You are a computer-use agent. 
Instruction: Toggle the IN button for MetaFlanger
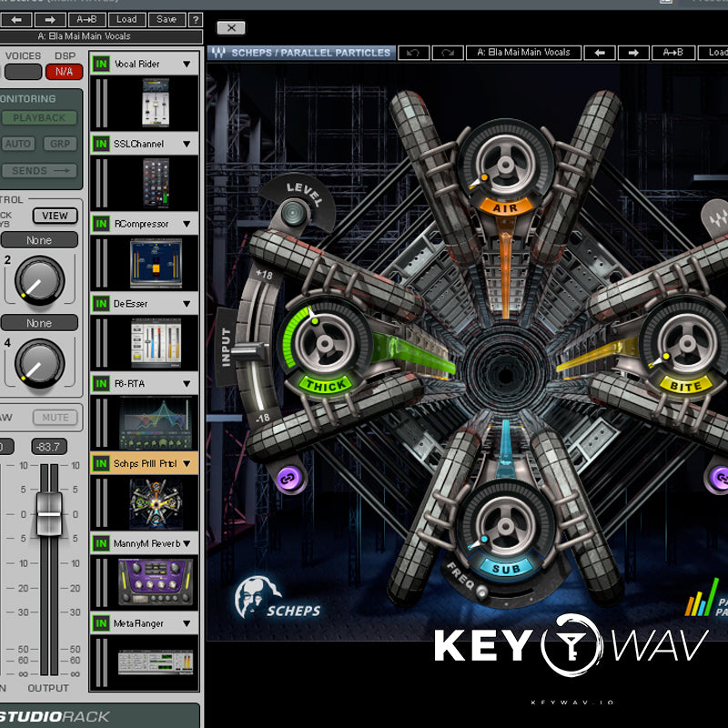[101, 623]
